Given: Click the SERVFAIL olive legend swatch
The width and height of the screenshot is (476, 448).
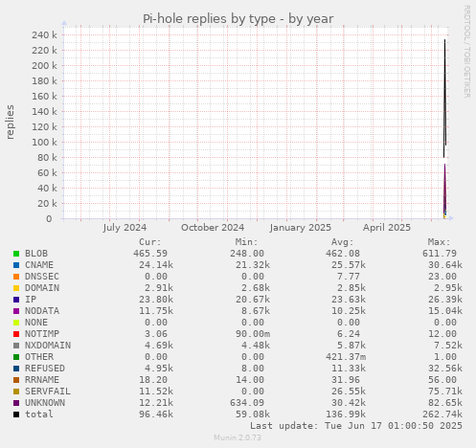Looking at the screenshot, I should 16,392.
